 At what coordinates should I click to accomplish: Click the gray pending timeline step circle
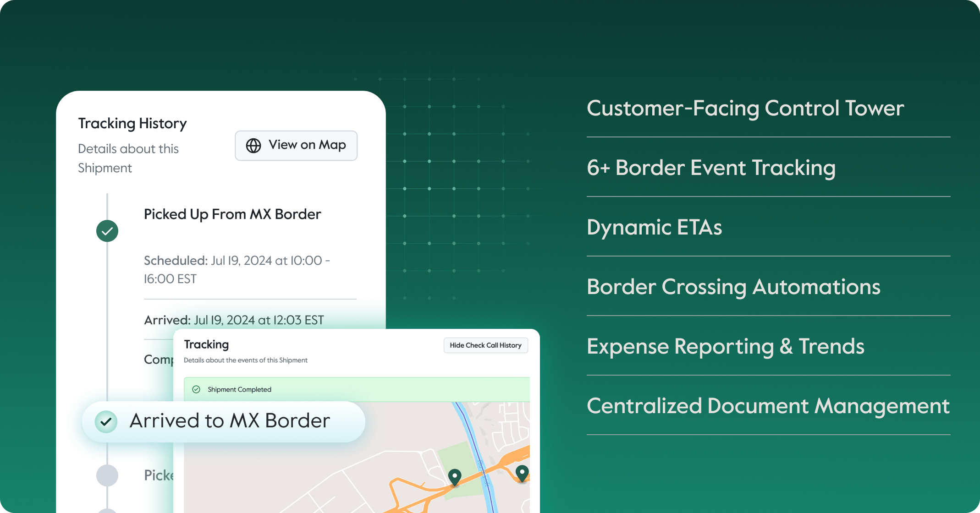pyautogui.click(x=107, y=475)
